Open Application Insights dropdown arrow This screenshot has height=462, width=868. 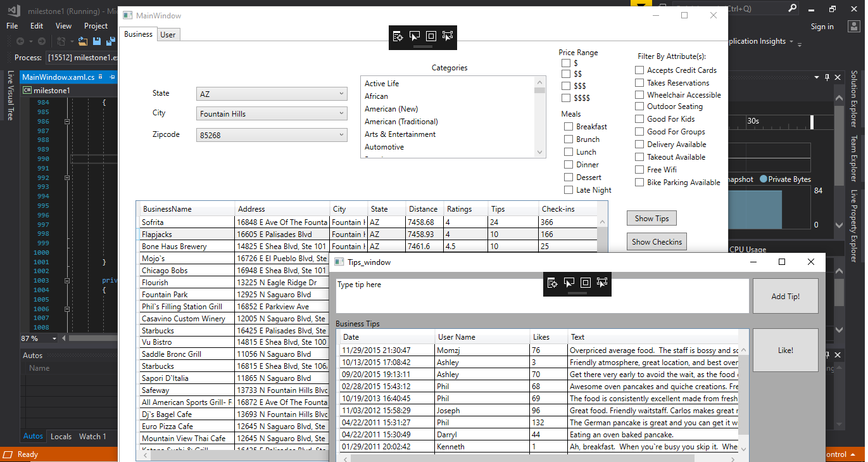click(791, 42)
